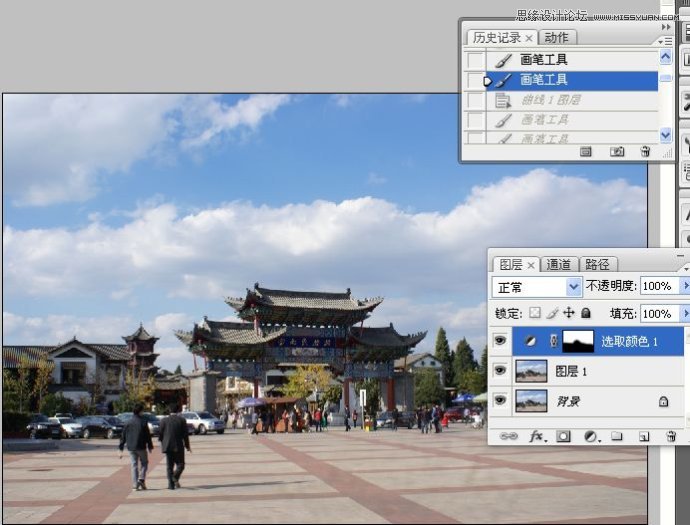Screen dimensions: 690x525
Task: Switch to the 通道 tab
Action: click(x=558, y=264)
